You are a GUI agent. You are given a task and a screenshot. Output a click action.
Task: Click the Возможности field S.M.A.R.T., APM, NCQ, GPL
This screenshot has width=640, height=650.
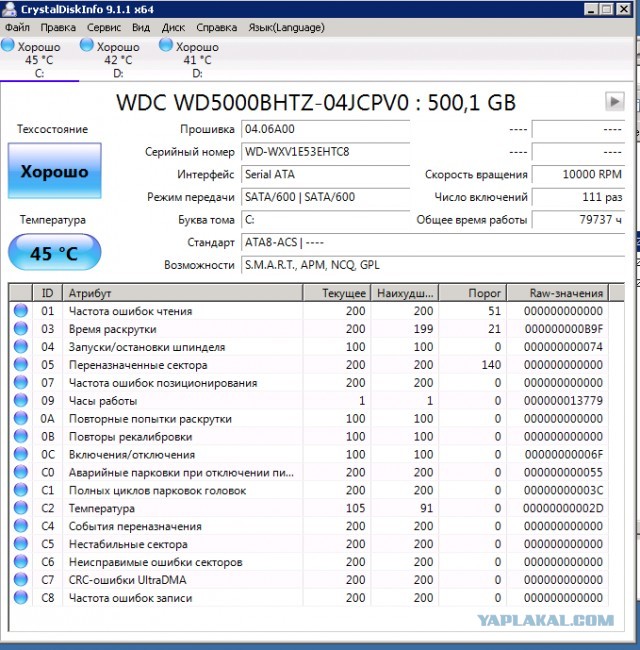click(x=433, y=265)
